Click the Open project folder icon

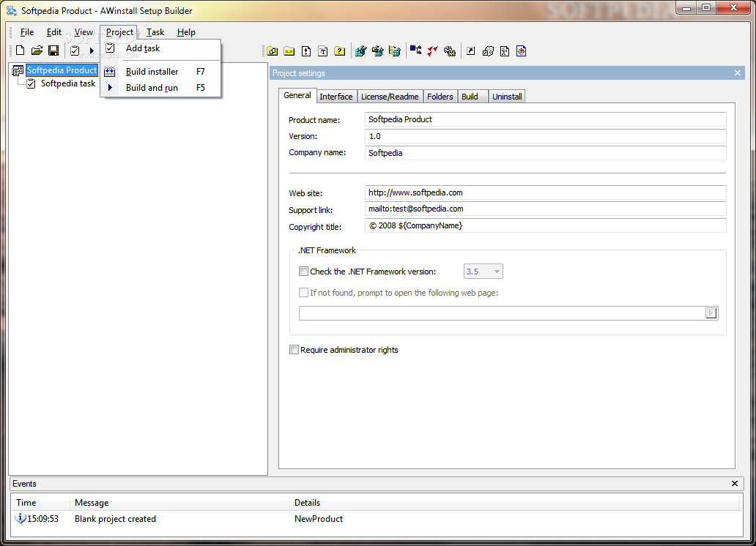click(x=37, y=50)
